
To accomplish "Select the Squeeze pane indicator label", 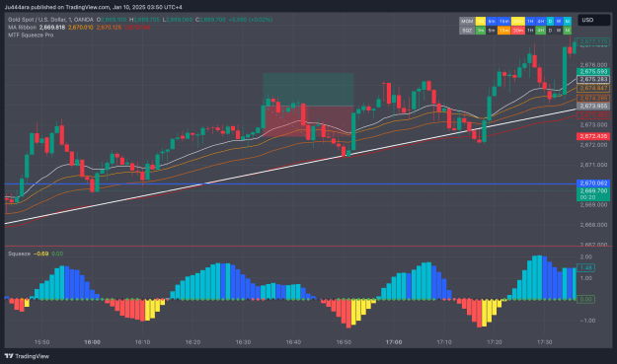I will coord(19,254).
